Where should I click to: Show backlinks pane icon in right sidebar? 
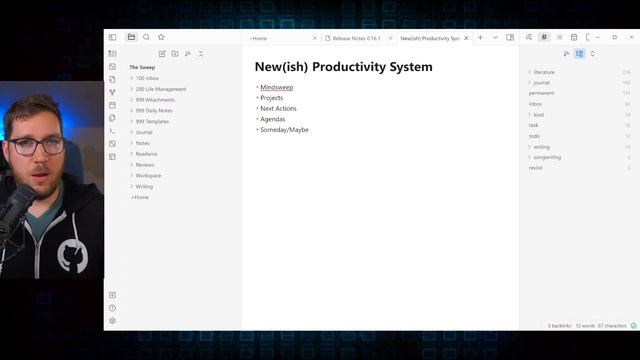click(529, 37)
